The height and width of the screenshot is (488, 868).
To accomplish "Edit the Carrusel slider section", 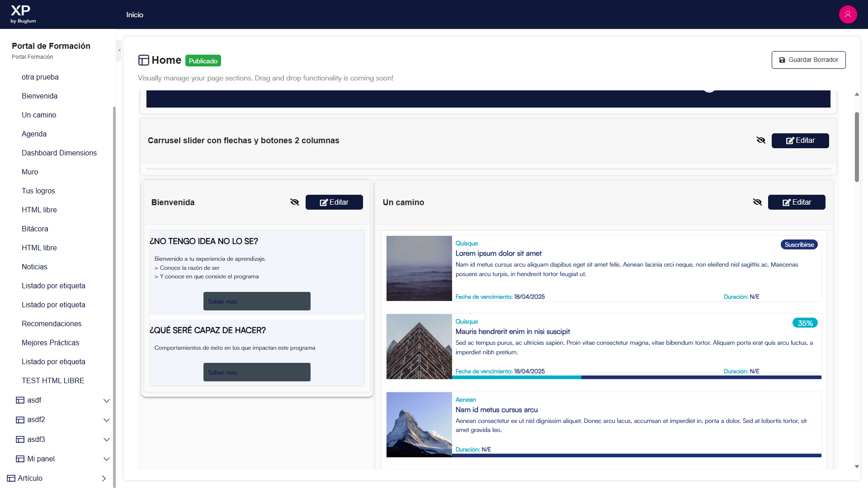I will pos(800,141).
